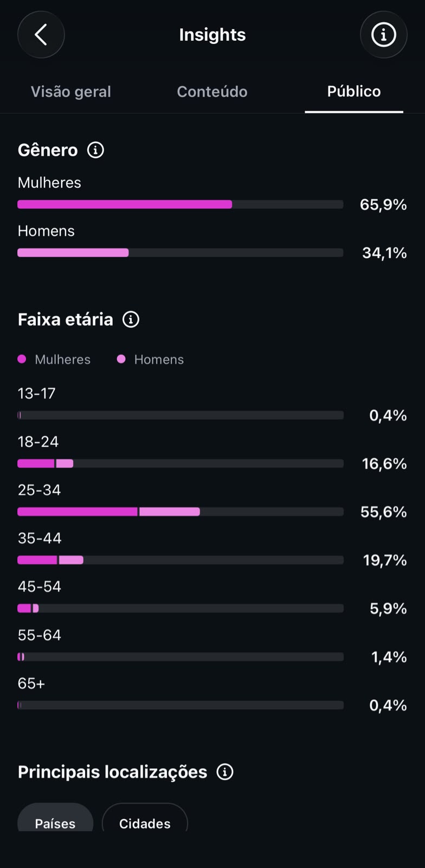Tap the Mulheres 65,9% gender bar
The width and height of the screenshot is (425, 868).
181,205
